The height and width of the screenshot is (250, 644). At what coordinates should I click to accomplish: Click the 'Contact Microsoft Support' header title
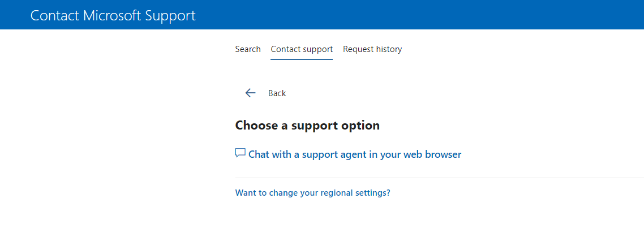pyautogui.click(x=113, y=15)
